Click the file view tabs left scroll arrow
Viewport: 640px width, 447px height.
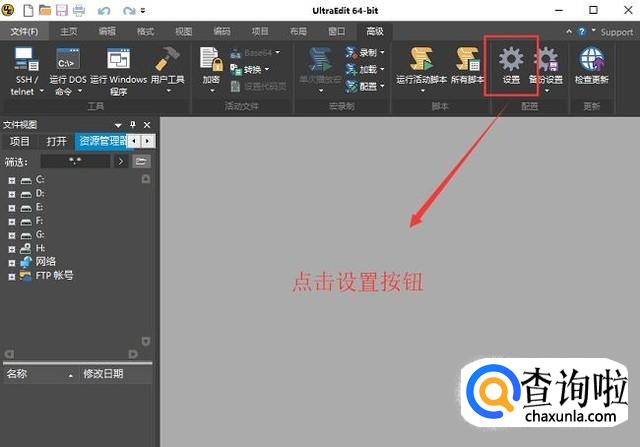coord(134,141)
